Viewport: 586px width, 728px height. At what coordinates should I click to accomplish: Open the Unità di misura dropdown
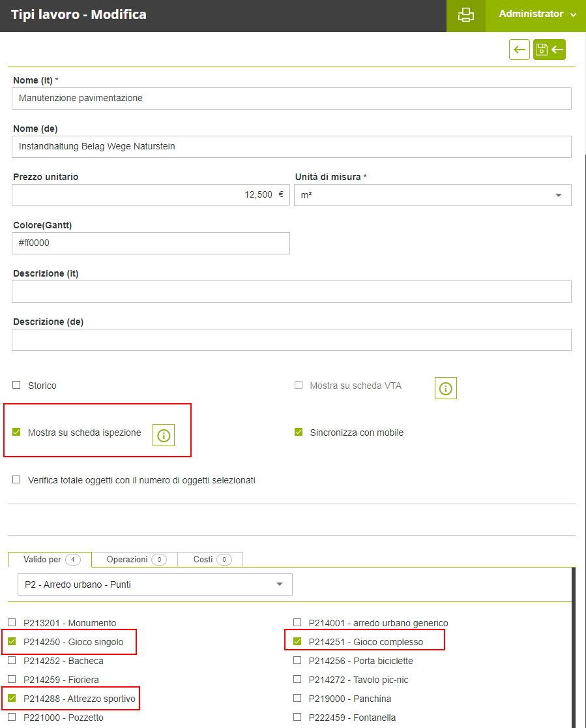(432, 195)
